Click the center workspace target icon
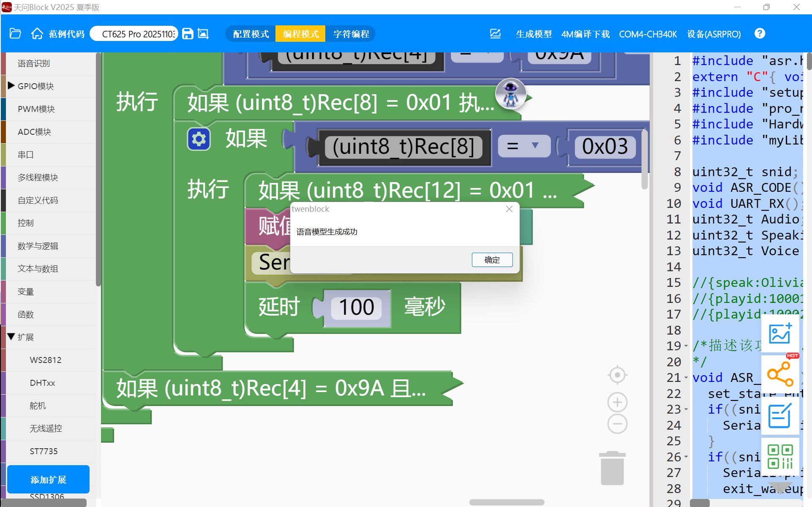This screenshot has height=507, width=812. (617, 375)
